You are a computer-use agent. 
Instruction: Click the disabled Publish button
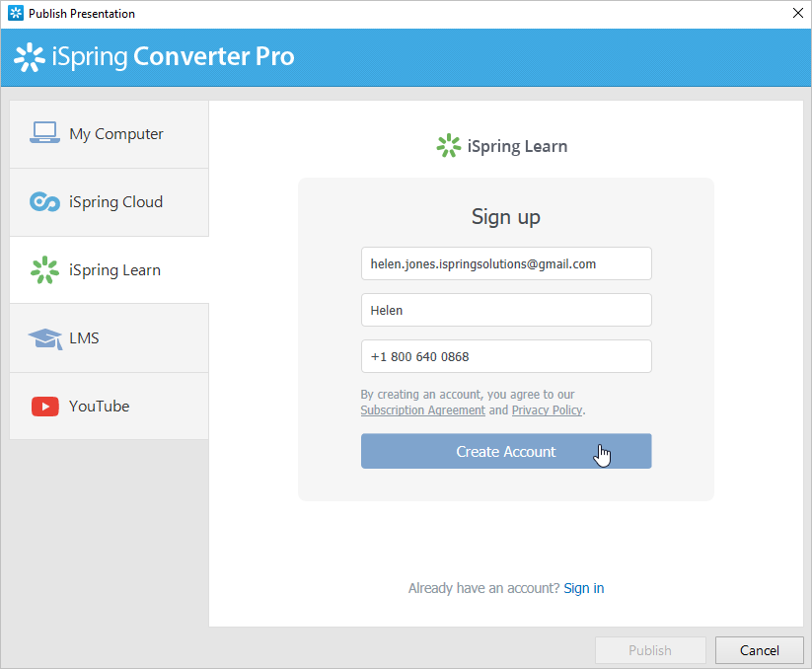coord(650,650)
